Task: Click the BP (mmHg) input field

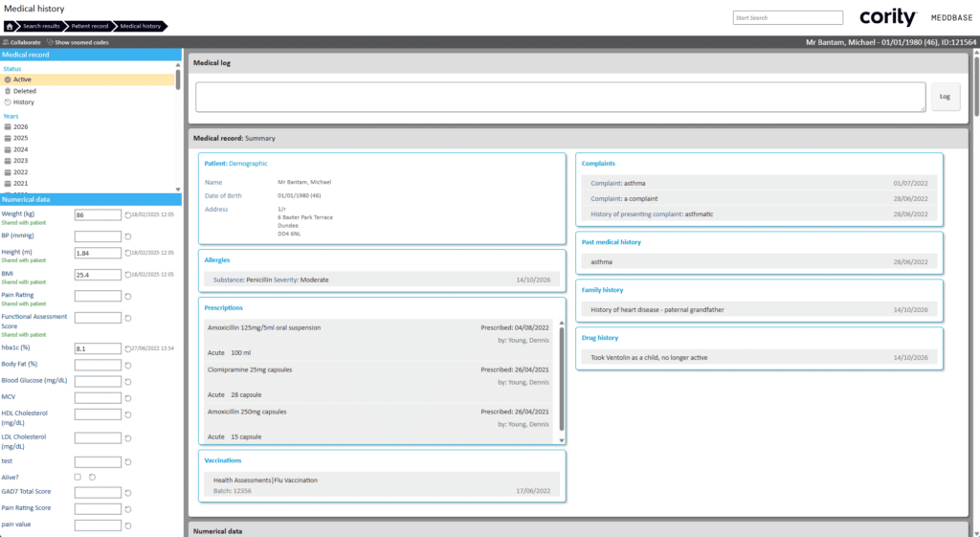Action: (x=98, y=236)
